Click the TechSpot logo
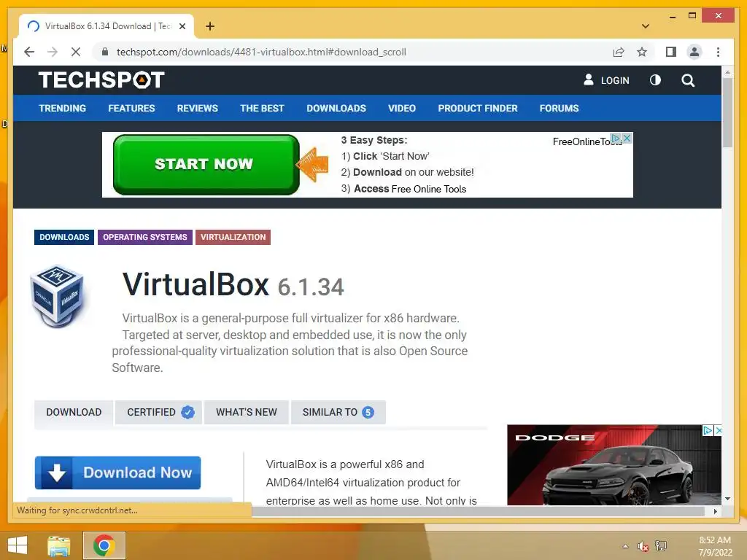 click(x=101, y=80)
